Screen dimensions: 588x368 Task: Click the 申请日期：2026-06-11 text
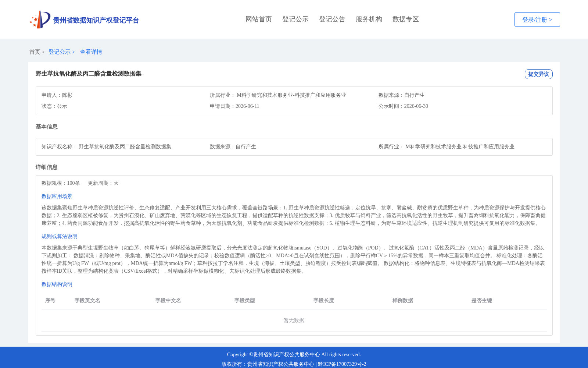pos(234,106)
